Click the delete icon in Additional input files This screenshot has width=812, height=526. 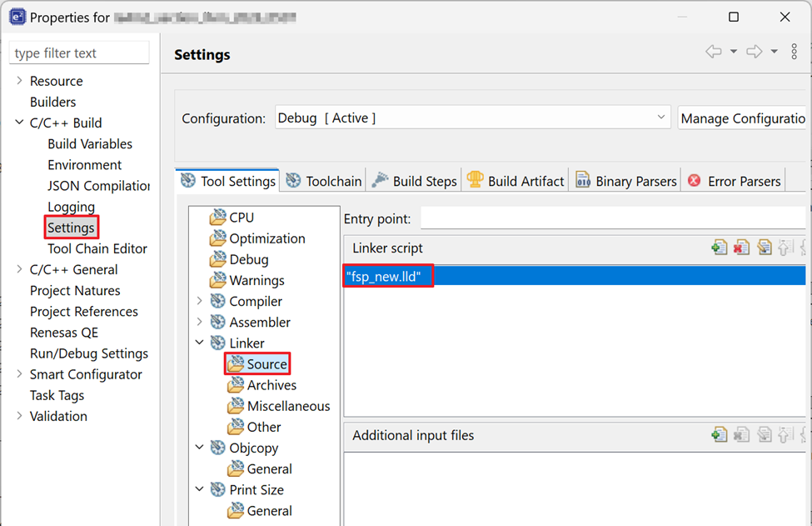coord(741,434)
